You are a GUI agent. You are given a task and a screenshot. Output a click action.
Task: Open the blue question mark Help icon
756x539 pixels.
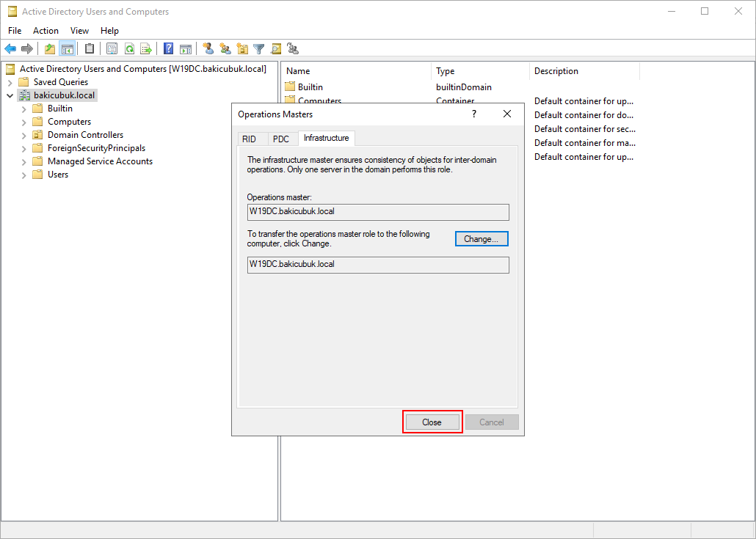coord(168,48)
